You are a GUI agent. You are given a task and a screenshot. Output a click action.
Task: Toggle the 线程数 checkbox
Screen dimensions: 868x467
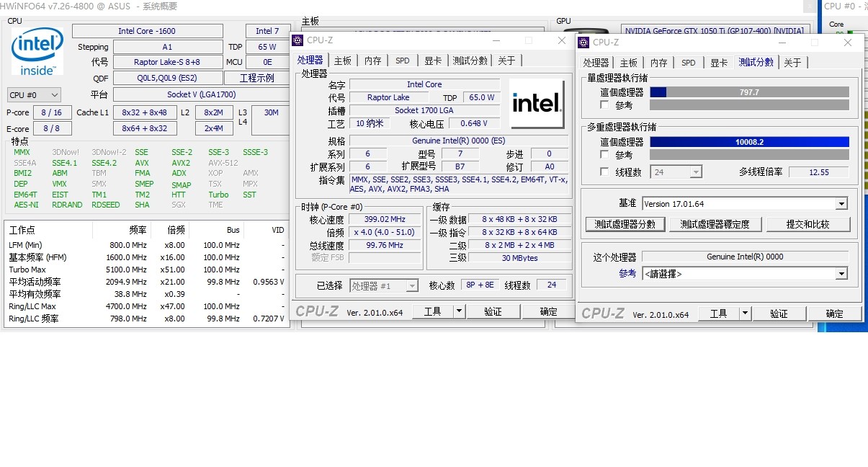click(x=604, y=172)
